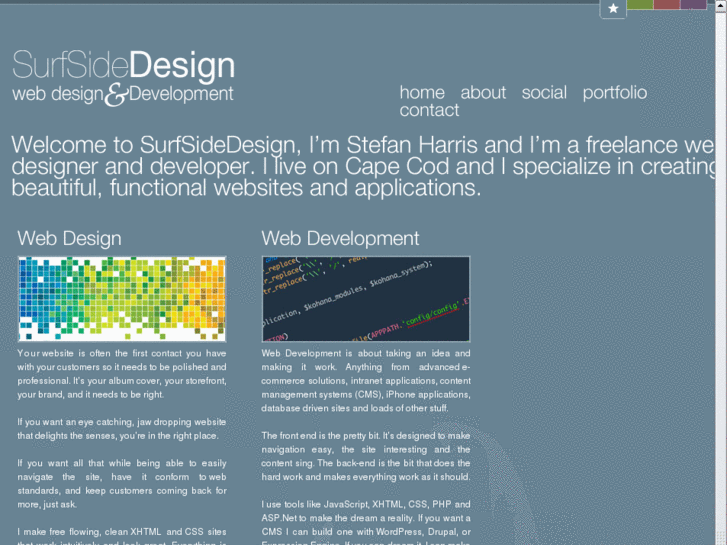The width and height of the screenshot is (727, 545).
Task: Click the SurfSideDesign logo
Action: pyautogui.click(x=123, y=65)
